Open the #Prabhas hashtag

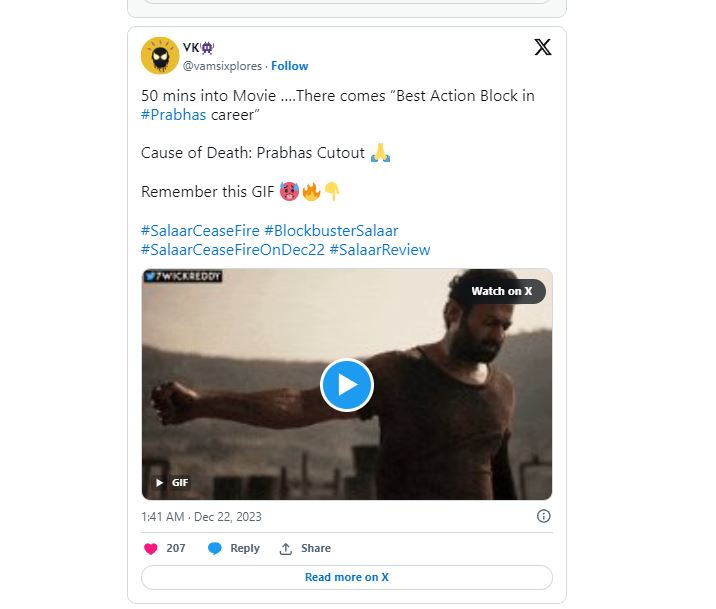pos(174,114)
